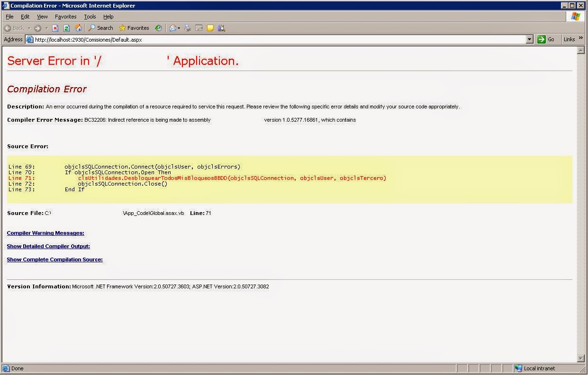Go to the browser Home page
Screen dimensions: 588x375
pos(78,28)
